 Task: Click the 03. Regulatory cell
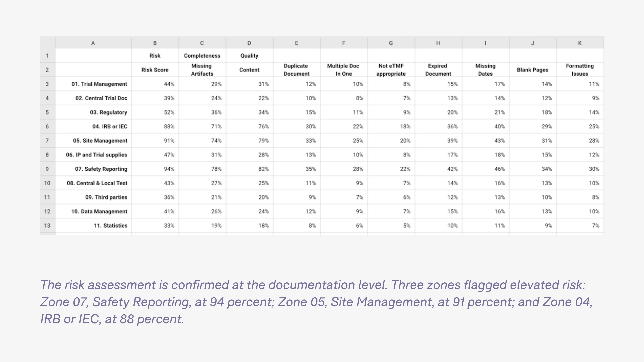tap(93, 112)
